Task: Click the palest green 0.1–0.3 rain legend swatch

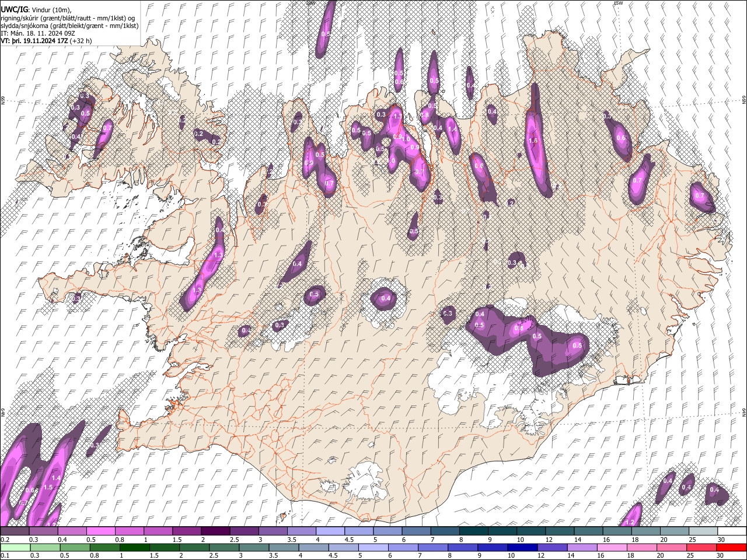Action: pyautogui.click(x=16, y=547)
